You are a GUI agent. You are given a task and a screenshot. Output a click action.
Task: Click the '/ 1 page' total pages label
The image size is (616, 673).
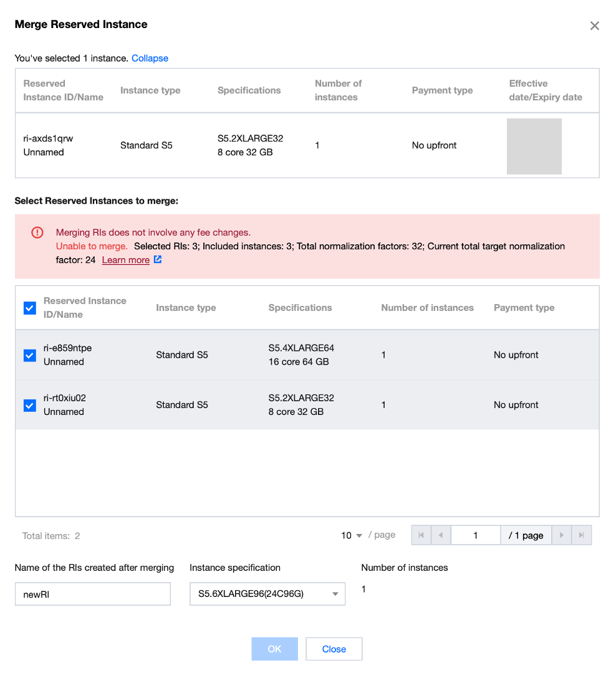tap(526, 535)
